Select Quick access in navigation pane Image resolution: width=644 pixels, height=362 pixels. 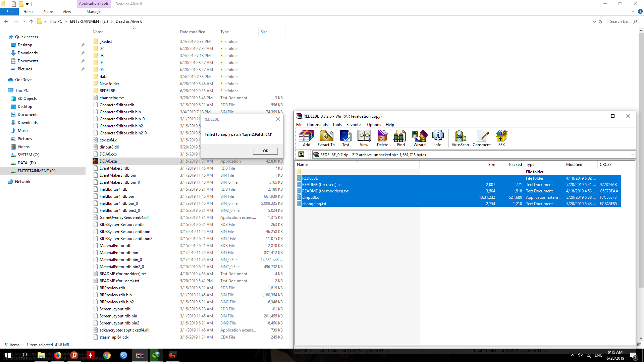point(26,37)
